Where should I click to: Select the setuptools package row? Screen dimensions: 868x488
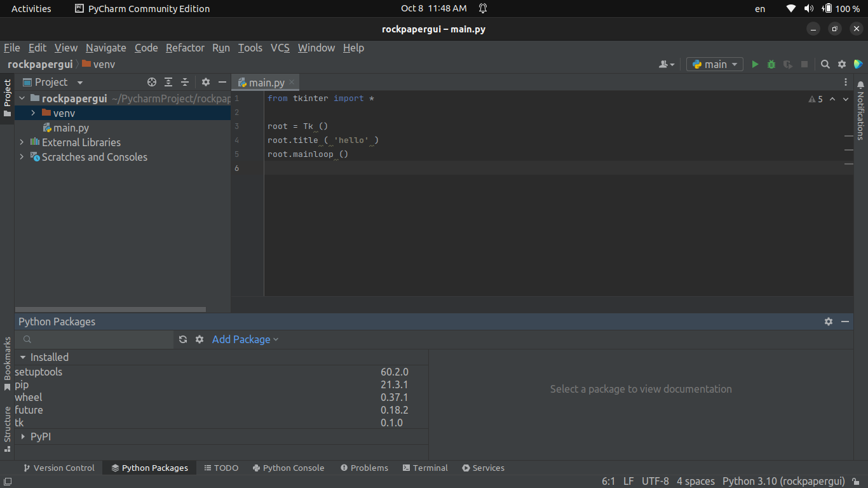pos(221,372)
